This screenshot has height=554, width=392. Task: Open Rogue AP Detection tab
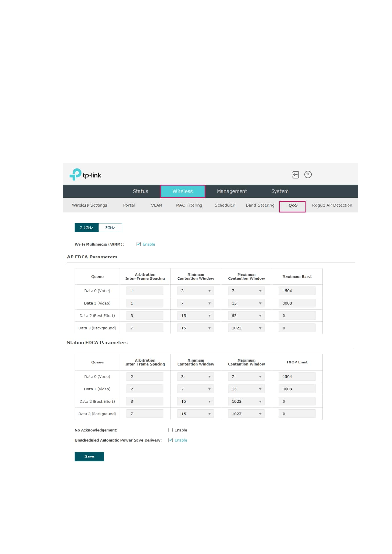click(332, 205)
